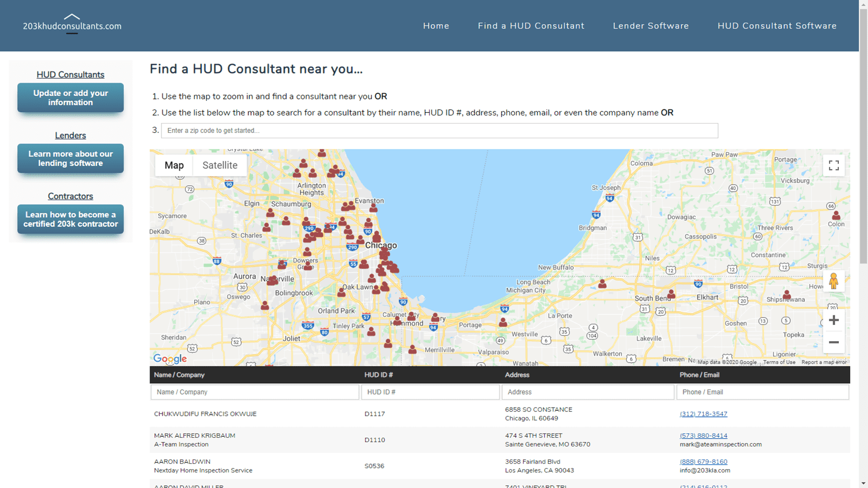Select the Map view type

[x=174, y=165]
